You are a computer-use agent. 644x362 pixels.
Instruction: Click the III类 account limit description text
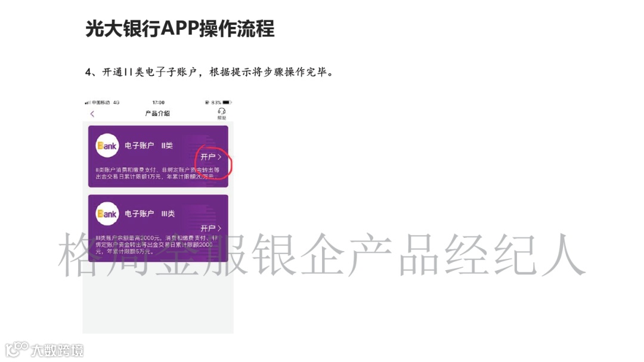pos(156,245)
